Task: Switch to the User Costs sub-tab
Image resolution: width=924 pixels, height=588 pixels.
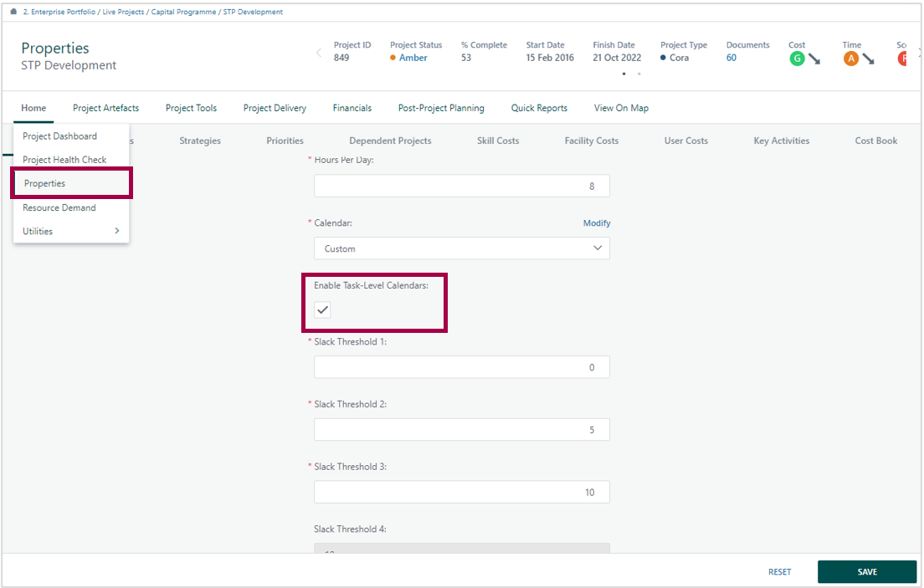Action: pyautogui.click(x=686, y=141)
